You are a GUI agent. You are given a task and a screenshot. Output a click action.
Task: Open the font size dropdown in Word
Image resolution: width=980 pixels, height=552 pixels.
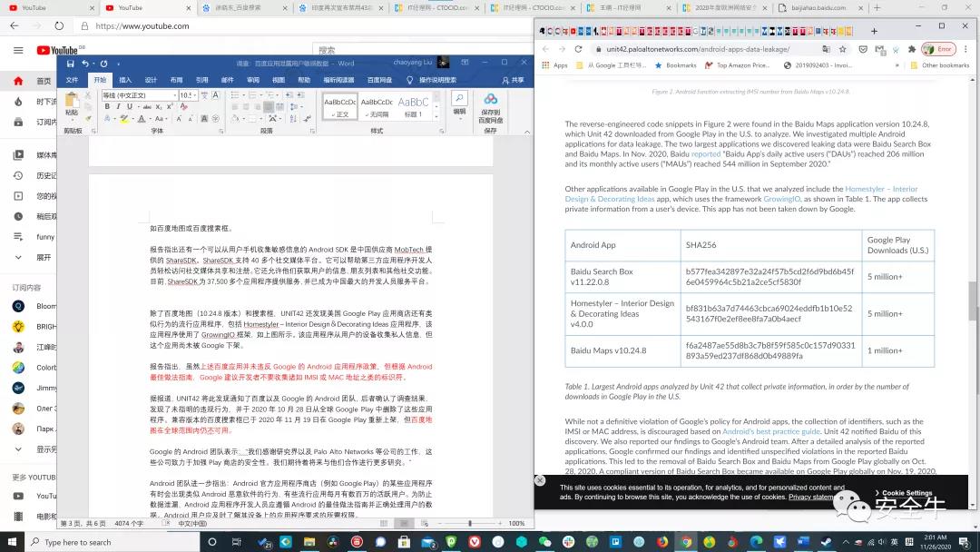(196, 96)
